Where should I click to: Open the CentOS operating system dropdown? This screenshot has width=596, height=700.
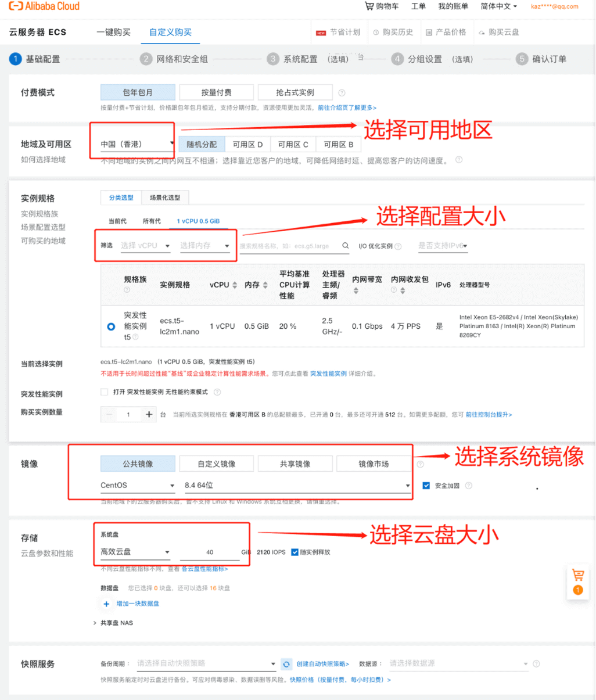pyautogui.click(x=138, y=486)
